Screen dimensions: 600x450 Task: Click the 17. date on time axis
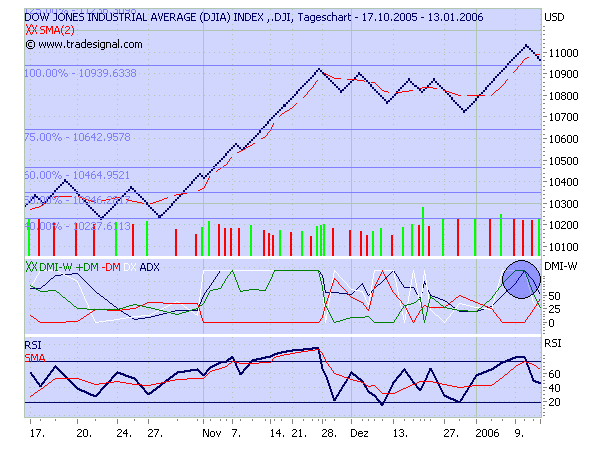click(38, 433)
